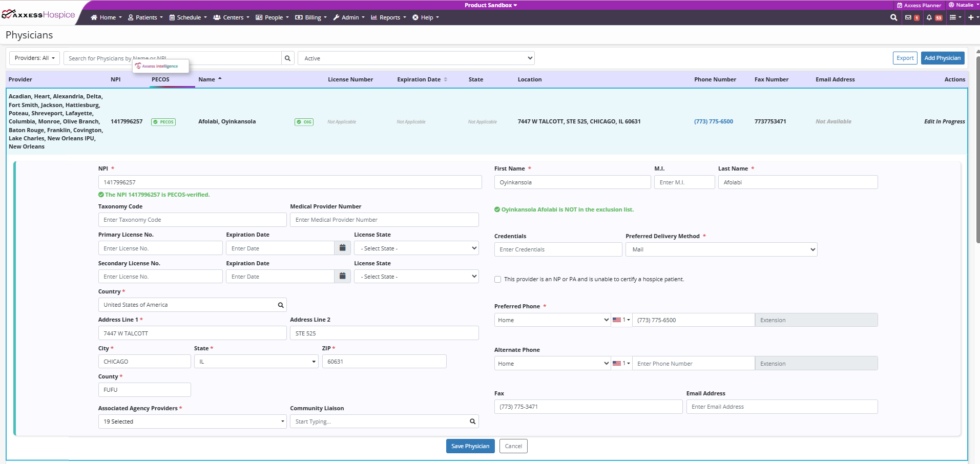The image size is (980, 464).
Task: Open the Active status filter dropdown
Action: click(416, 58)
